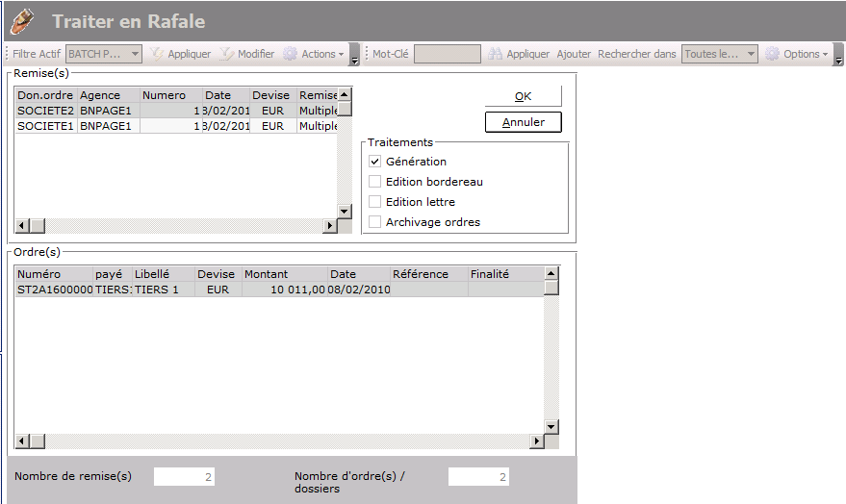This screenshot has height=504, width=846.
Task: Enable the Archivage ordres checkbox
Action: click(x=375, y=222)
